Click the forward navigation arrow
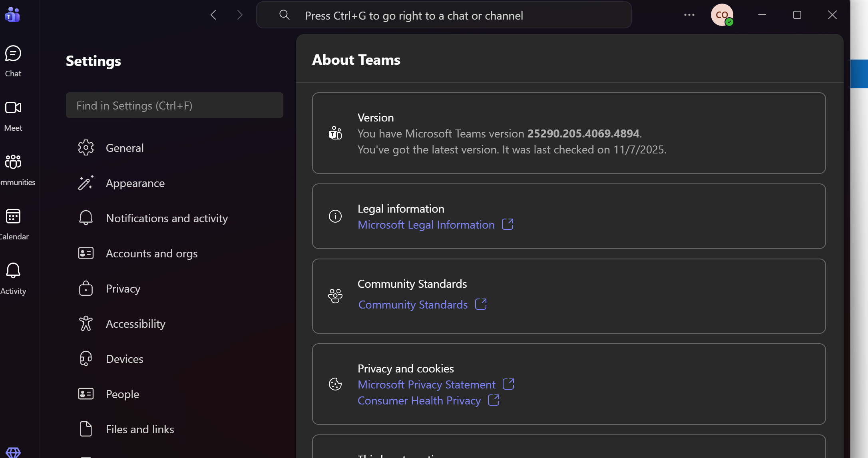 (x=240, y=15)
